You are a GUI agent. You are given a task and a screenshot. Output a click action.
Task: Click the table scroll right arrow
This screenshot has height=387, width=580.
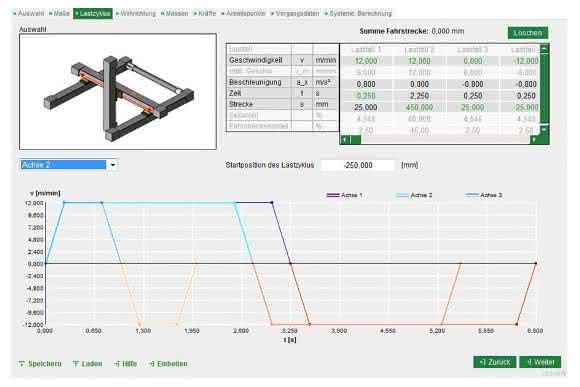[535, 140]
